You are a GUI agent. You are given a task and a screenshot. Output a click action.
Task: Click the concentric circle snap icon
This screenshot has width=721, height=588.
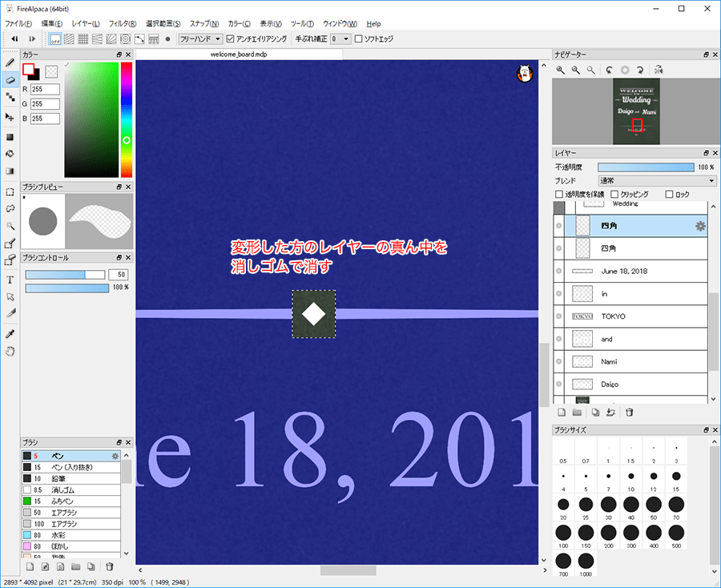tap(125, 38)
